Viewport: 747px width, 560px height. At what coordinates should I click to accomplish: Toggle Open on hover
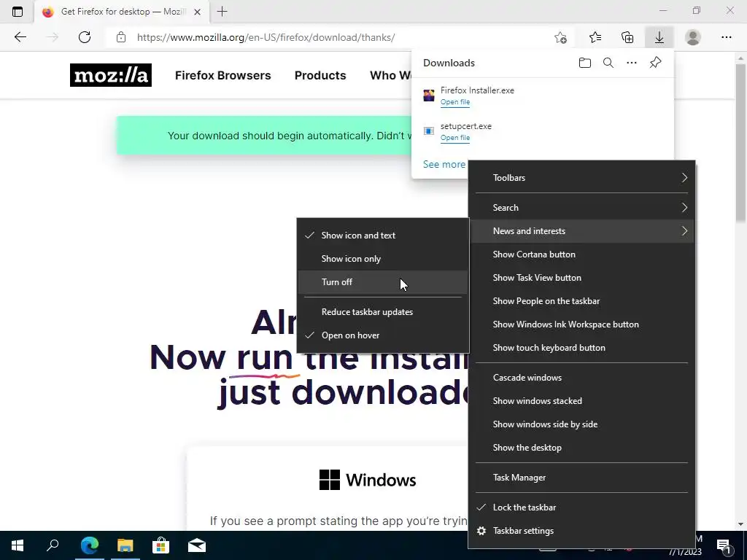pos(382,335)
